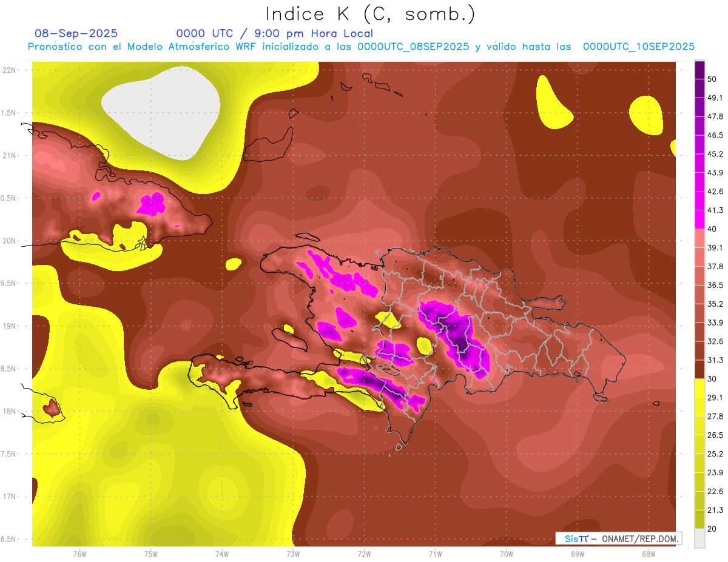Image resolution: width=728 pixels, height=562 pixels.
Task: Click the WRF model forecast subtitle text
Action: (361, 47)
